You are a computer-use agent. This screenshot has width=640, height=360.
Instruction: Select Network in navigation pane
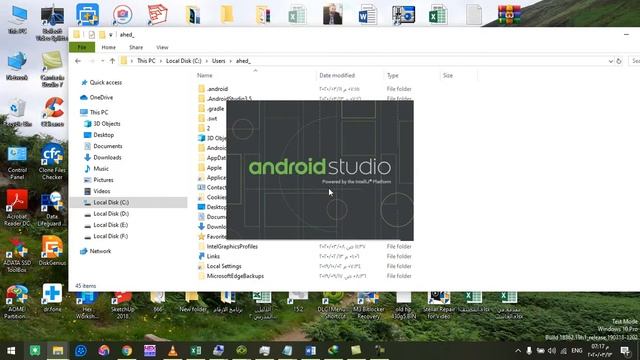[x=100, y=251]
